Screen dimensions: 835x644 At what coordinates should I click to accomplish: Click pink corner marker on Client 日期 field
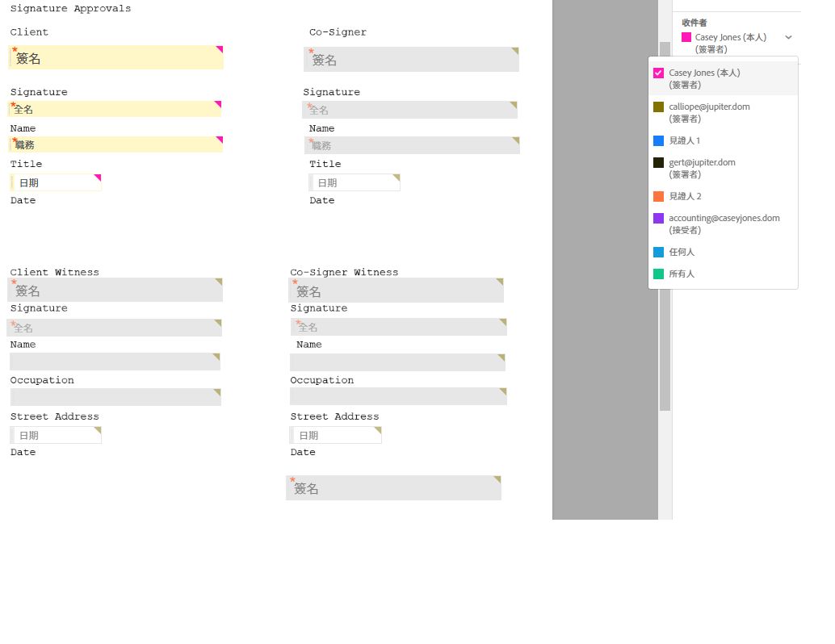pyautogui.click(x=98, y=178)
